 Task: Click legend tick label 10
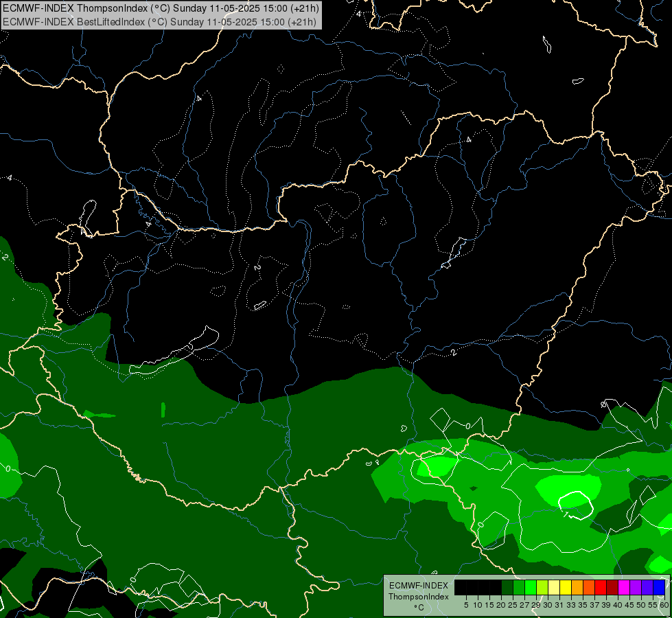[x=478, y=605]
